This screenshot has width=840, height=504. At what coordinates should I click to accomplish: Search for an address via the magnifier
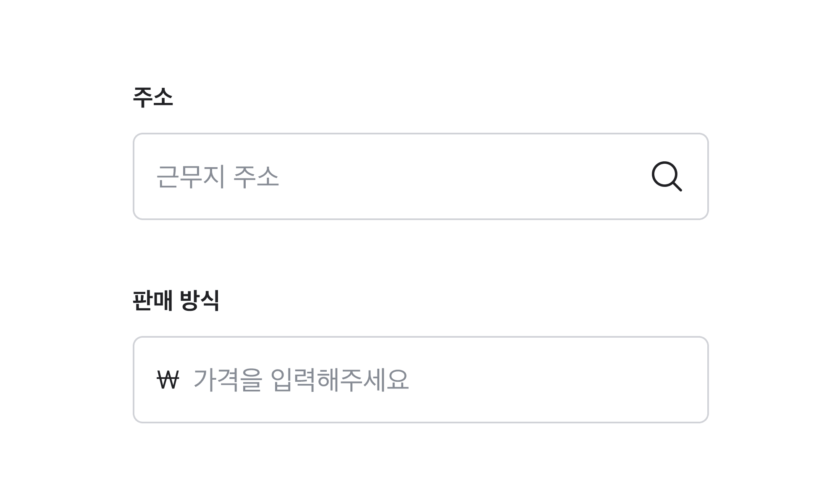[x=667, y=176]
